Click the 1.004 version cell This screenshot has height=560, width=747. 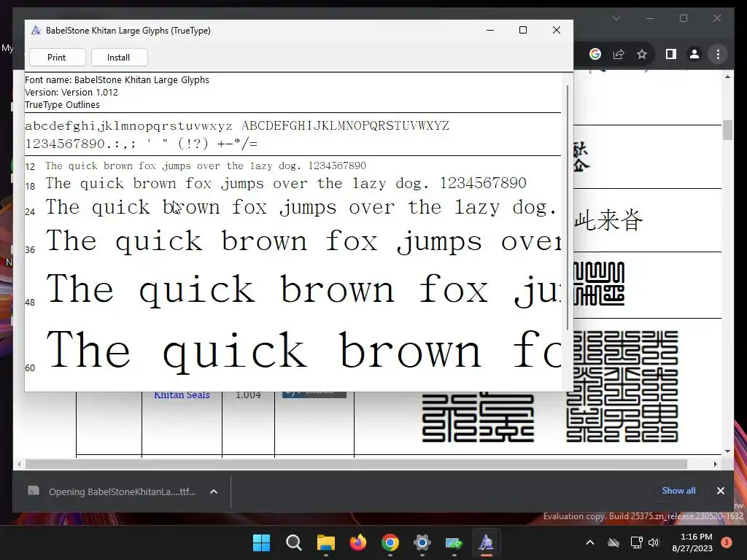point(248,394)
